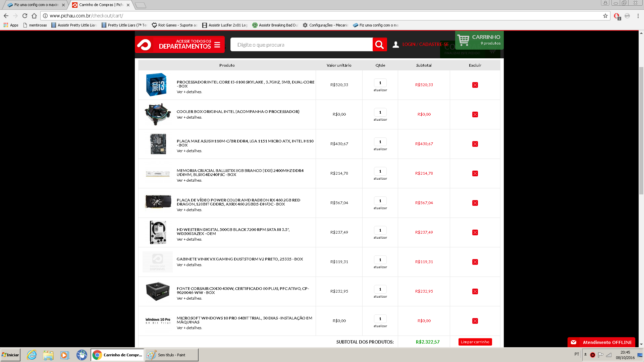The image size is (644, 362).
Task: Click 'atualizar' for the i3-6100 processor
Action: [380, 90]
